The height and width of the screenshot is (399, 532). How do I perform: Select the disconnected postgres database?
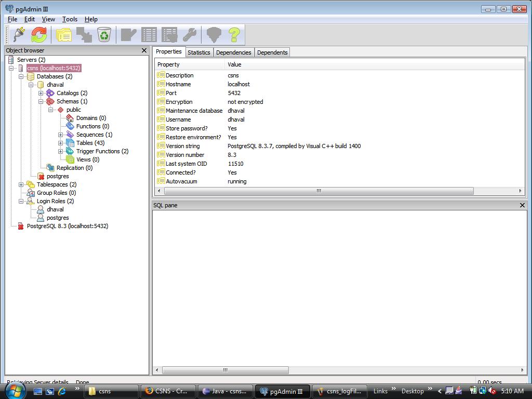57,176
